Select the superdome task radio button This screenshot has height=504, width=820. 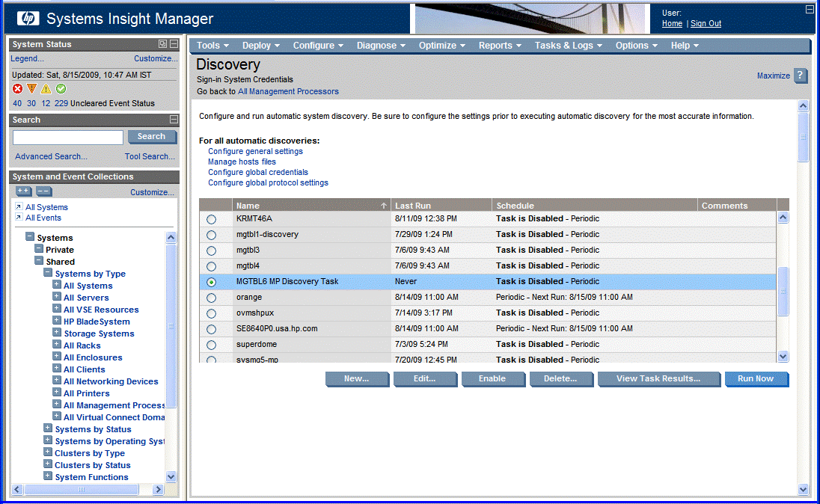(x=211, y=345)
